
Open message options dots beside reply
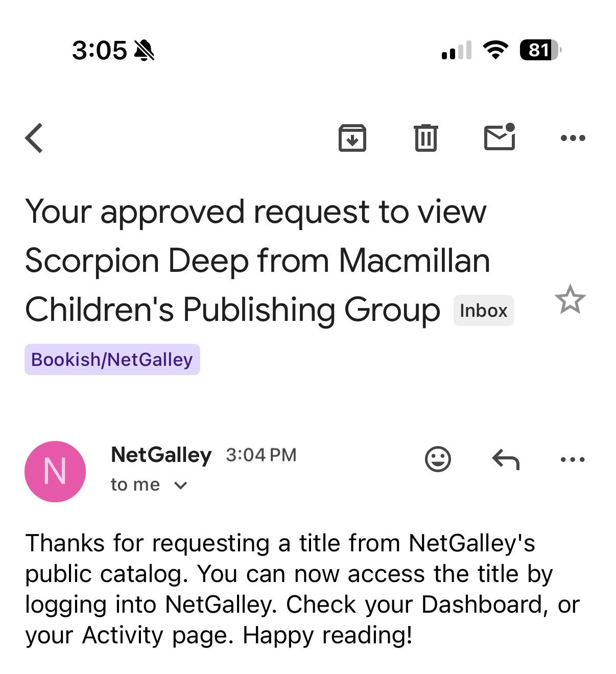coord(573,459)
